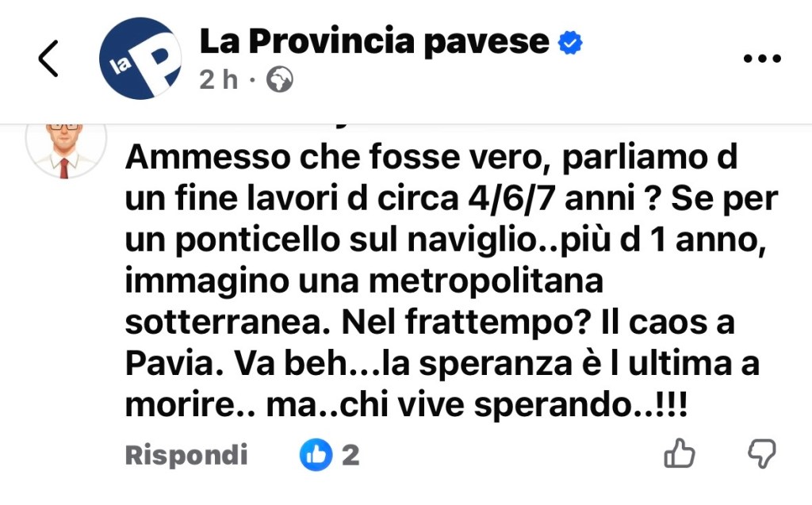Go back using the left chevron arrow
This screenshot has width=812, height=505.
click(48, 58)
